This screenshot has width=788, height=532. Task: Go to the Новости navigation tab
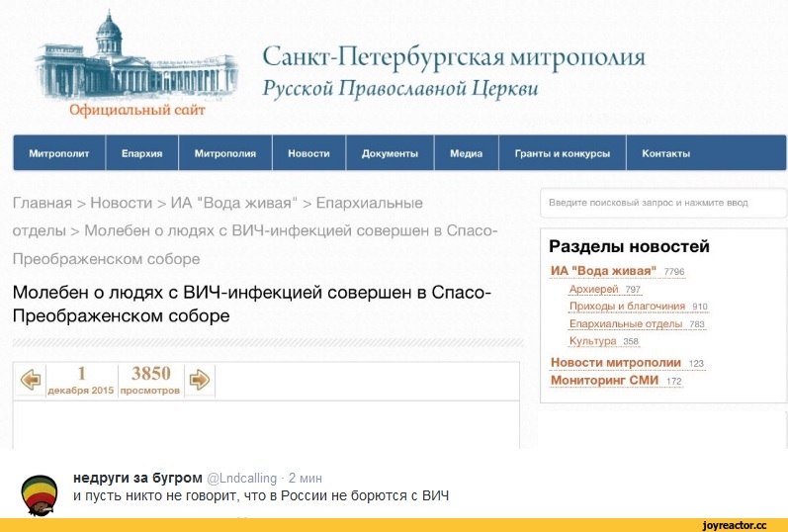(308, 153)
